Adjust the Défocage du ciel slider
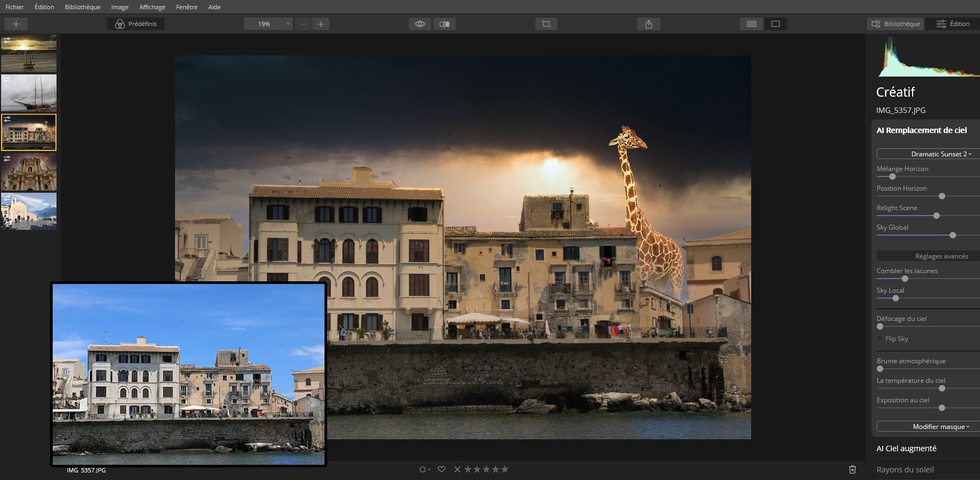Viewport: 980px width, 480px height. [x=880, y=326]
